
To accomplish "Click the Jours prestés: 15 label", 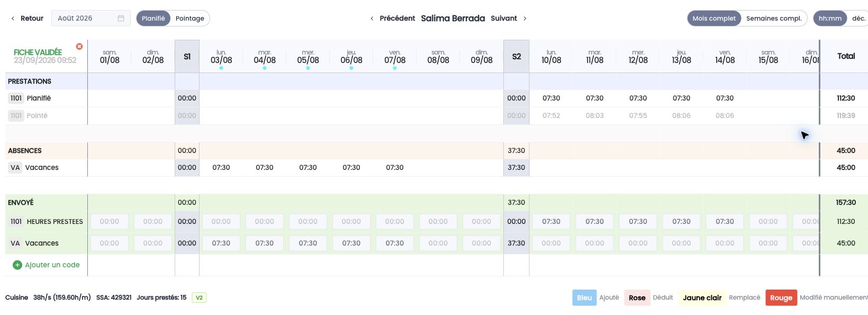I will (x=161, y=298).
